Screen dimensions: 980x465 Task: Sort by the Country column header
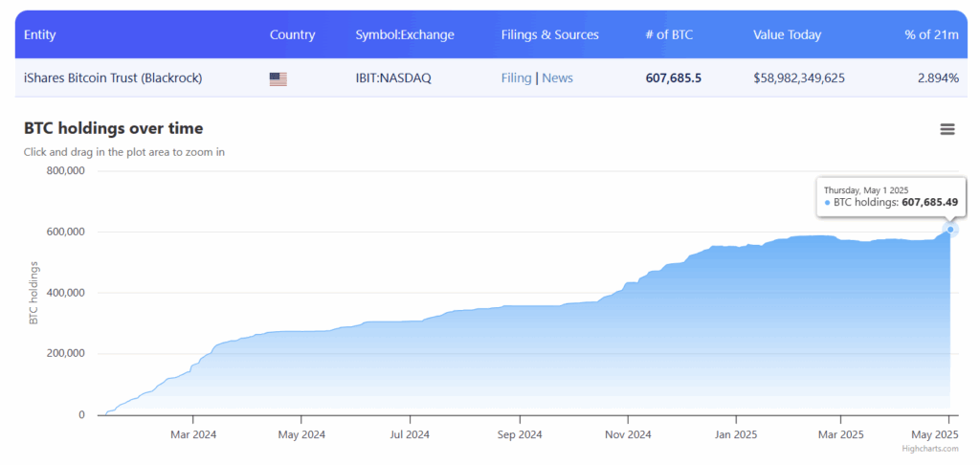[x=292, y=34]
